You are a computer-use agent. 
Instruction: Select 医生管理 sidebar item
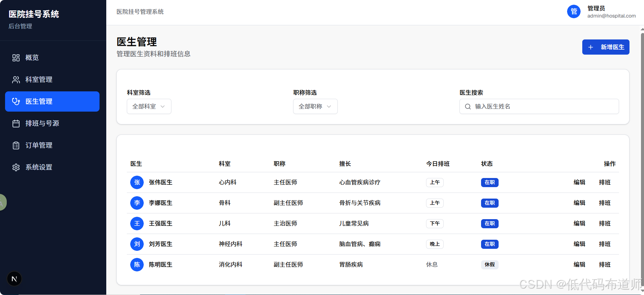point(52,101)
